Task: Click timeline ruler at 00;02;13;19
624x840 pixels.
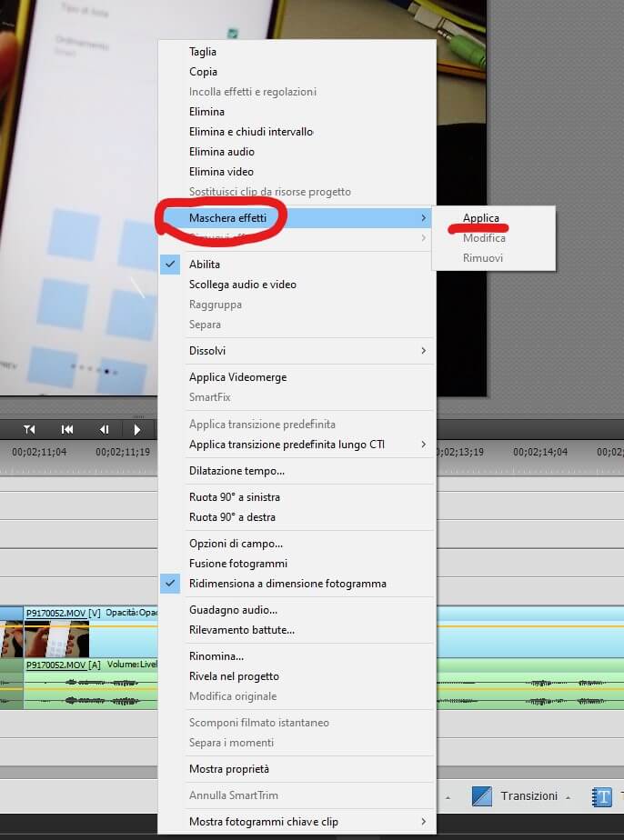Action: coord(466,451)
